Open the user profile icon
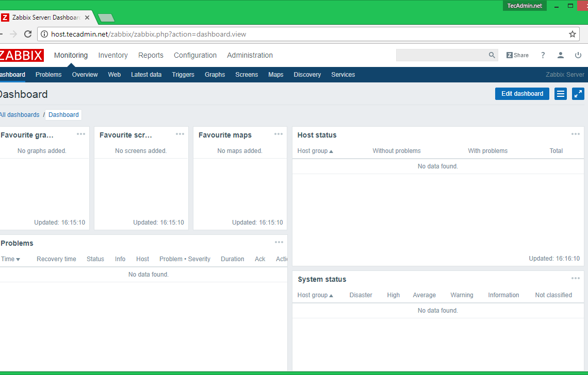588x375 pixels. 560,55
